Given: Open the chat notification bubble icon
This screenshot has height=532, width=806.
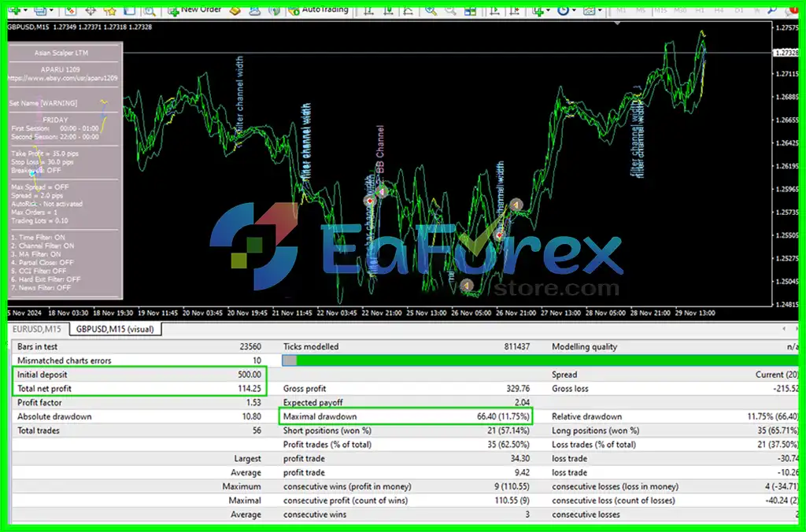Looking at the screenshot, I should coord(792,9).
